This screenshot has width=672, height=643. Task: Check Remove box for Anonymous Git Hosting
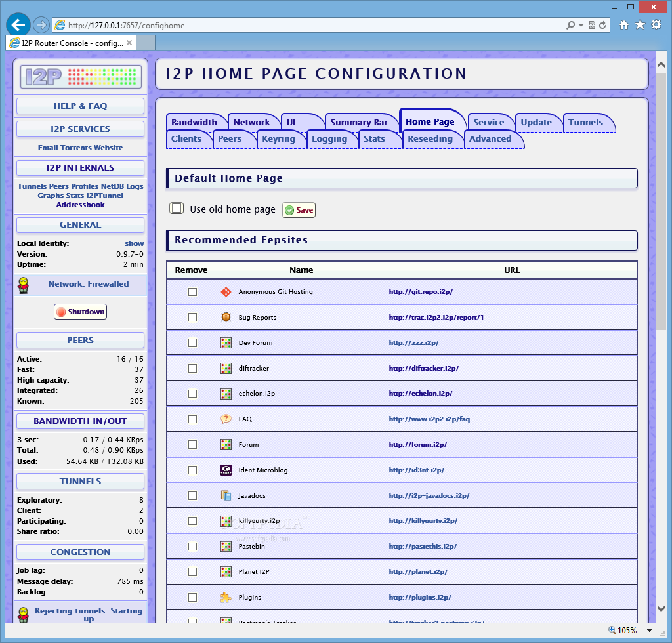point(193,292)
